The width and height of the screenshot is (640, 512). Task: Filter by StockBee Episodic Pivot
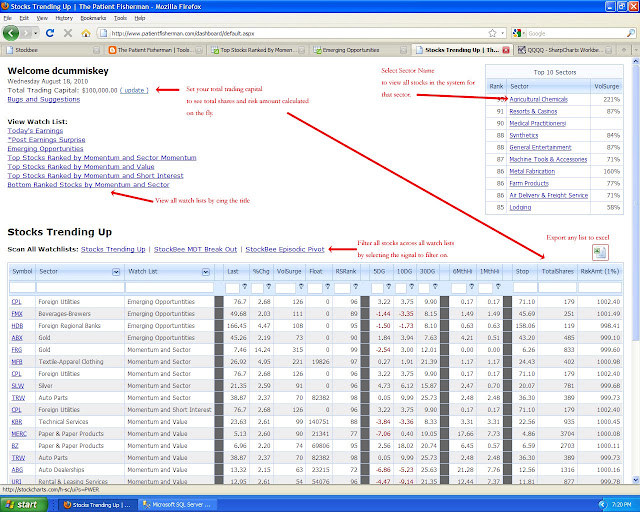(x=285, y=249)
